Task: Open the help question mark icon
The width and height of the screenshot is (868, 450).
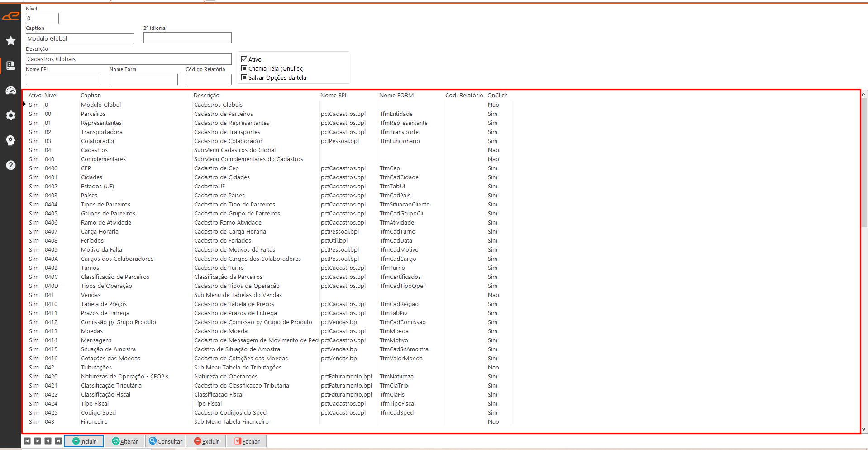Action: click(11, 165)
